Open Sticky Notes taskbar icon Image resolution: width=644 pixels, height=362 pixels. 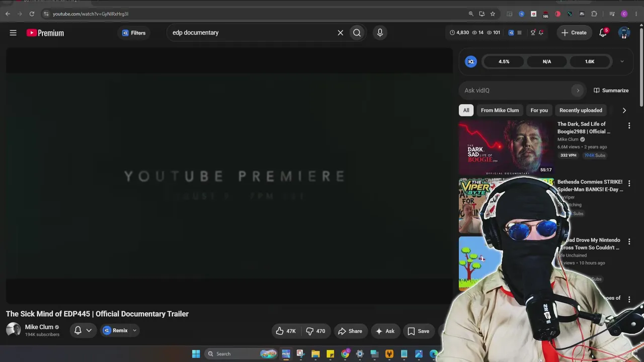point(330,354)
